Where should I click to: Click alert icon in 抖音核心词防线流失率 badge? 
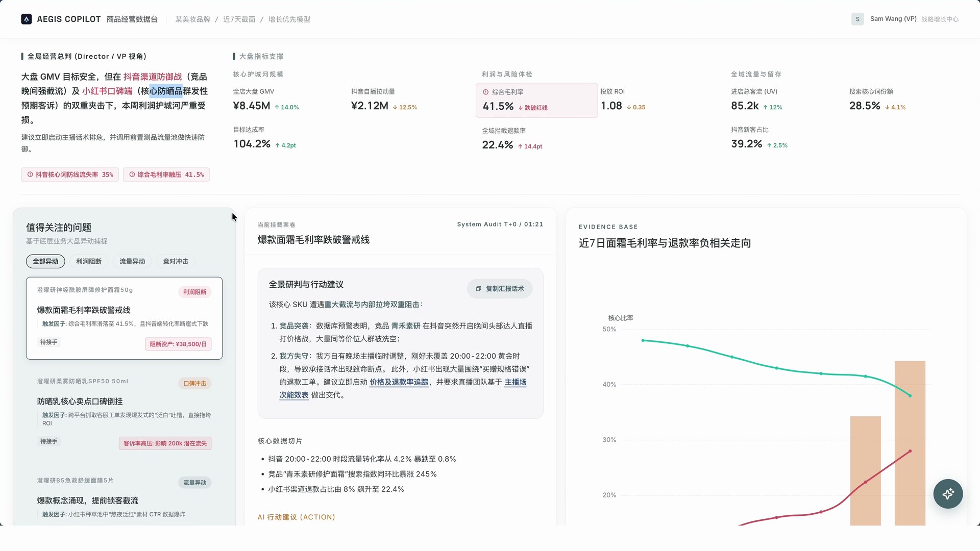[30, 174]
